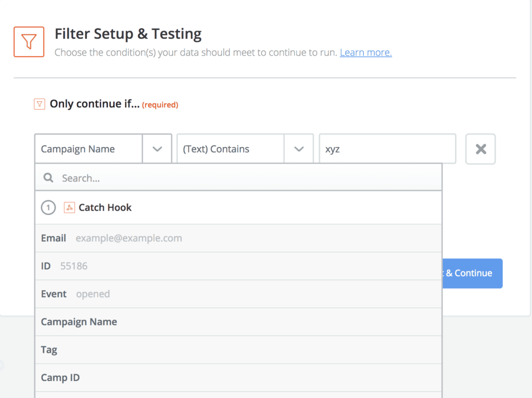The height and width of the screenshot is (398, 532).
Task: Open the Campaign Name field dropdown arrow
Action: tap(157, 149)
